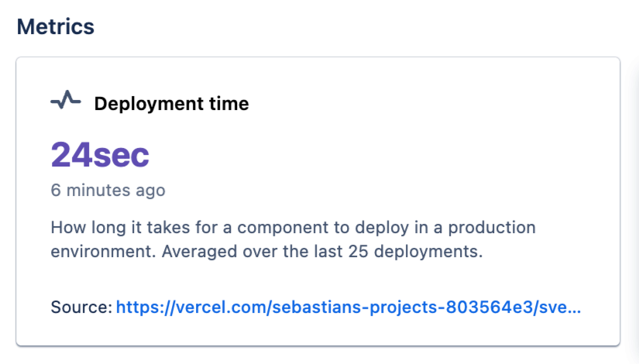
Task: Click the Metrics section heading
Action: (x=56, y=27)
